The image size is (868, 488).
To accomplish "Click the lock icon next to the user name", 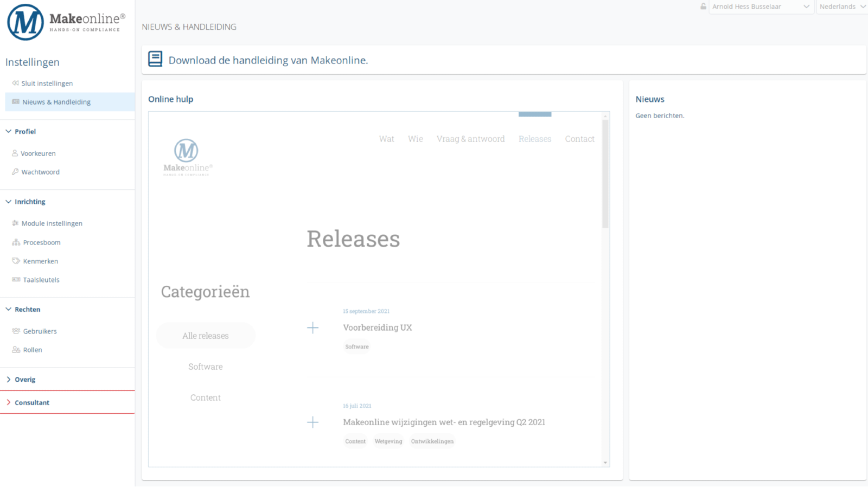I will [703, 7].
